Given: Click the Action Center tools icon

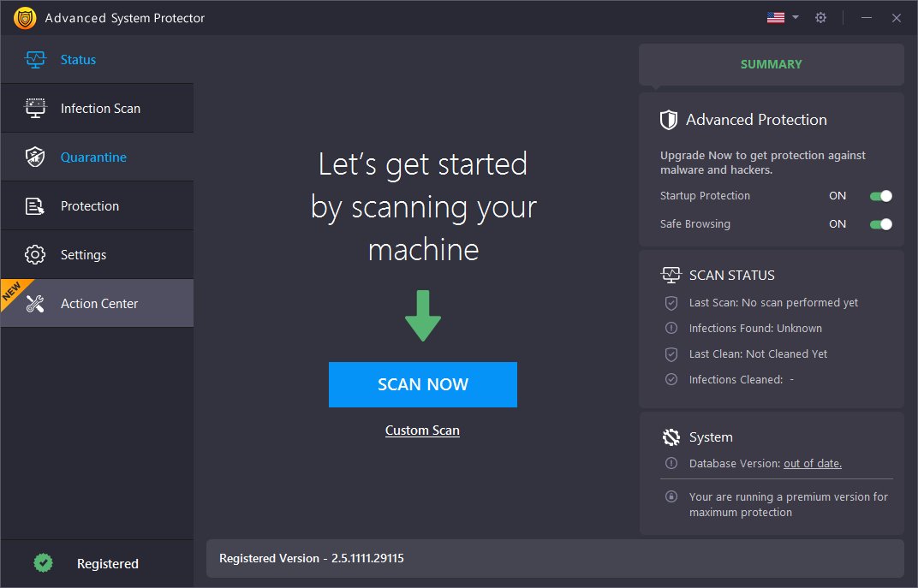Looking at the screenshot, I should tap(35, 304).
